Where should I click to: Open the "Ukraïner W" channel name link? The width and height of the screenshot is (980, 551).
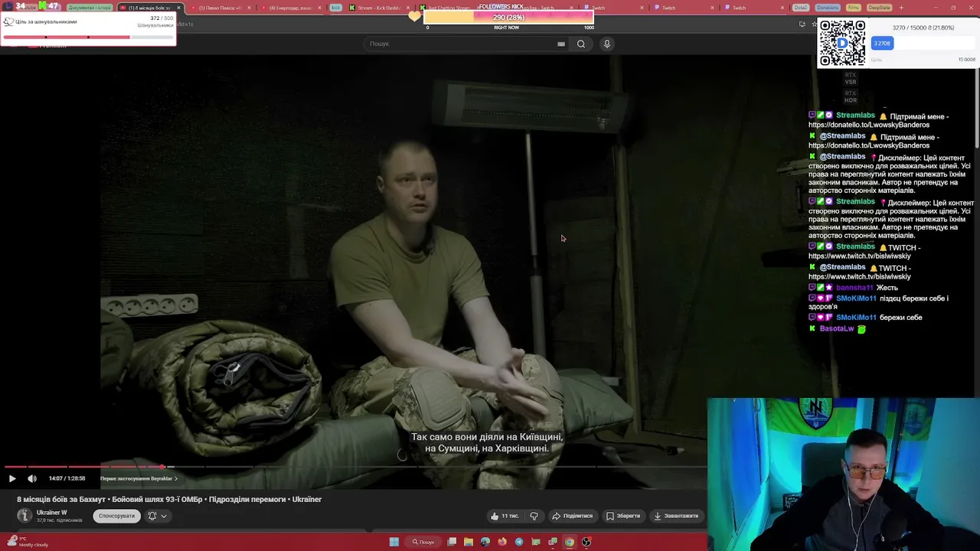[52, 512]
